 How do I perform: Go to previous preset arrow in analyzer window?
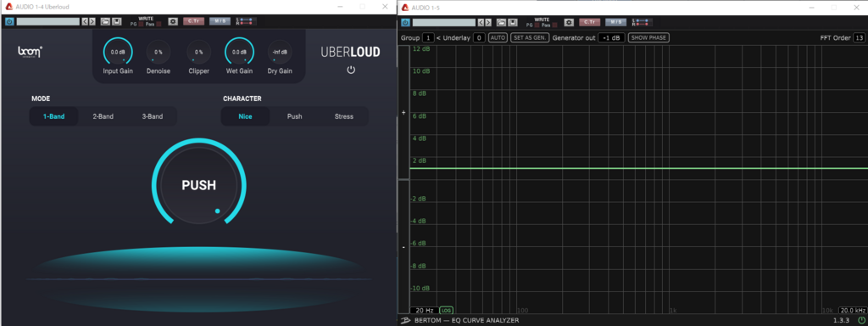[x=481, y=22]
